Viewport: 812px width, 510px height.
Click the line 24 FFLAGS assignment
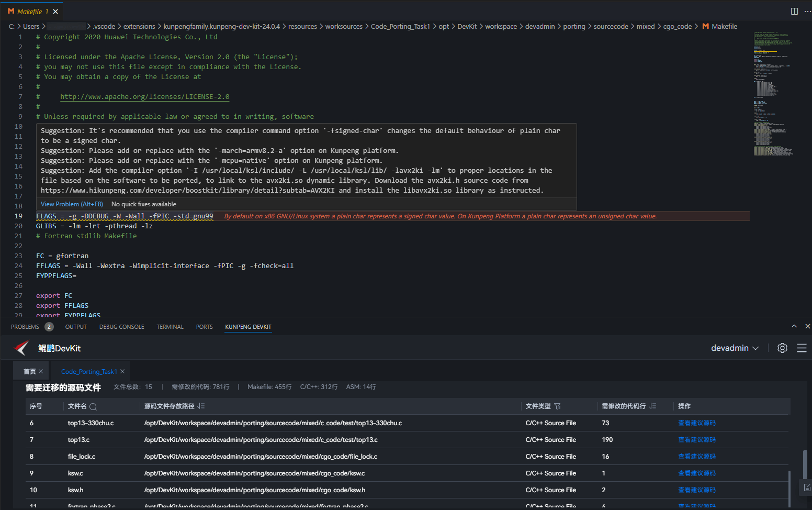point(165,265)
